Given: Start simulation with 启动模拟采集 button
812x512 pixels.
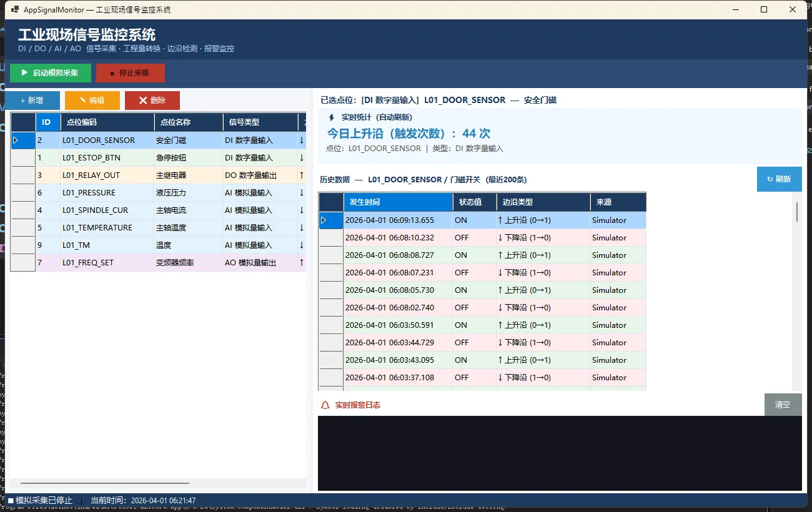Looking at the screenshot, I should point(51,73).
